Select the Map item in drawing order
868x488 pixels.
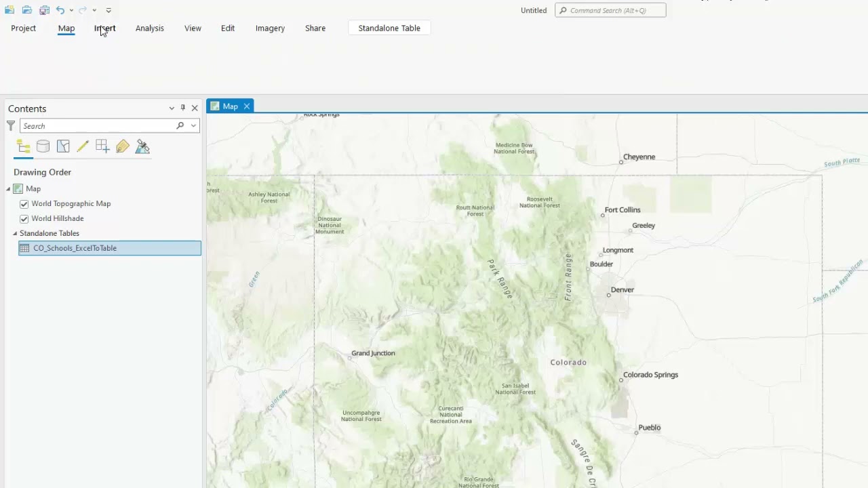tap(33, 188)
